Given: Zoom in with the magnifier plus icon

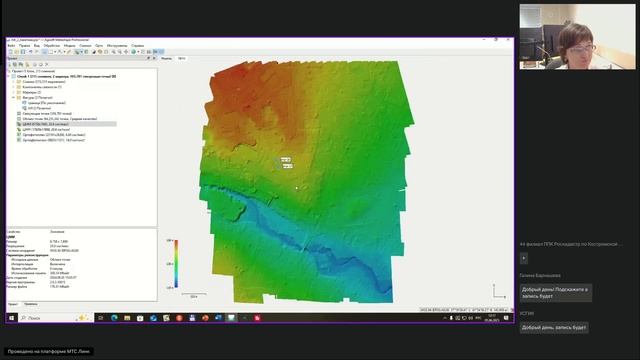Looking at the screenshot, I should 113,52.
